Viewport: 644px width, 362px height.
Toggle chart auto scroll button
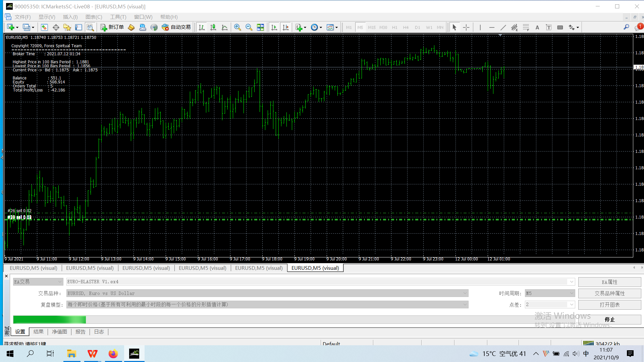(274, 27)
